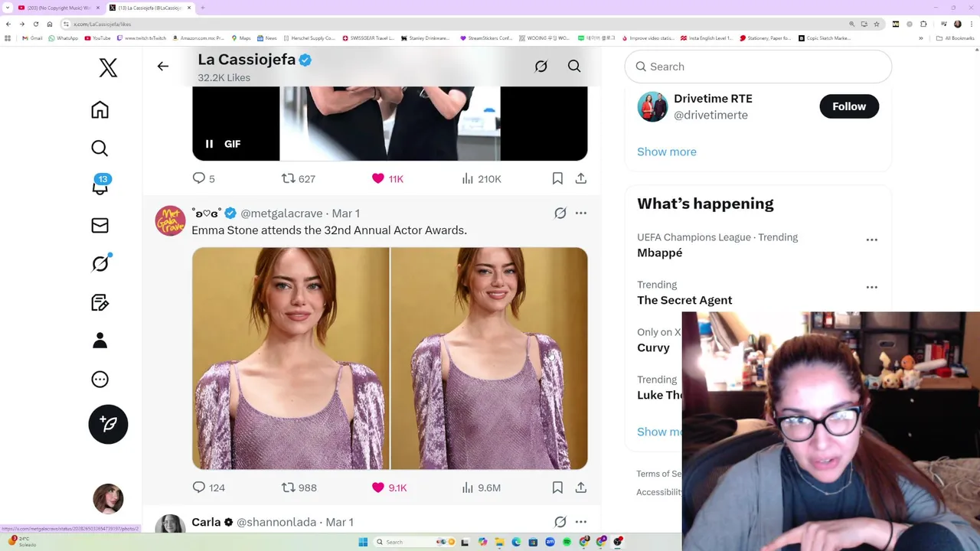Image resolution: width=980 pixels, height=551 pixels.
Task: Open more options on Carla's post
Action: pos(581,522)
